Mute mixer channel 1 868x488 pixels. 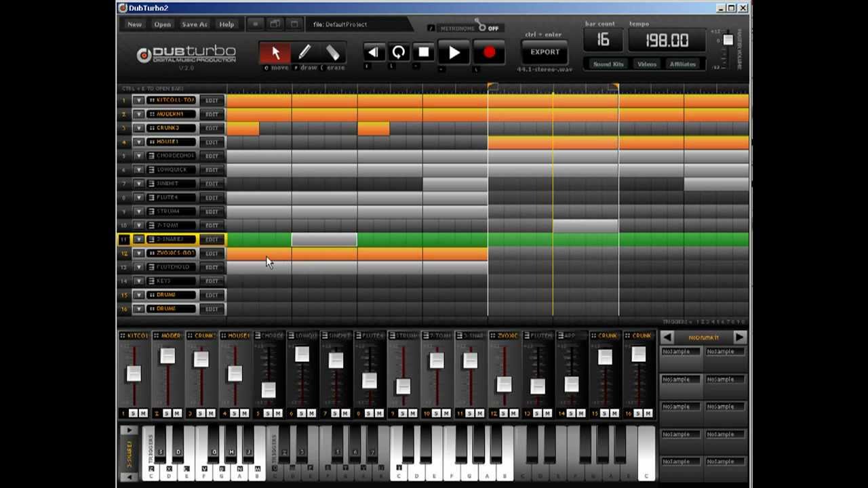click(x=144, y=413)
